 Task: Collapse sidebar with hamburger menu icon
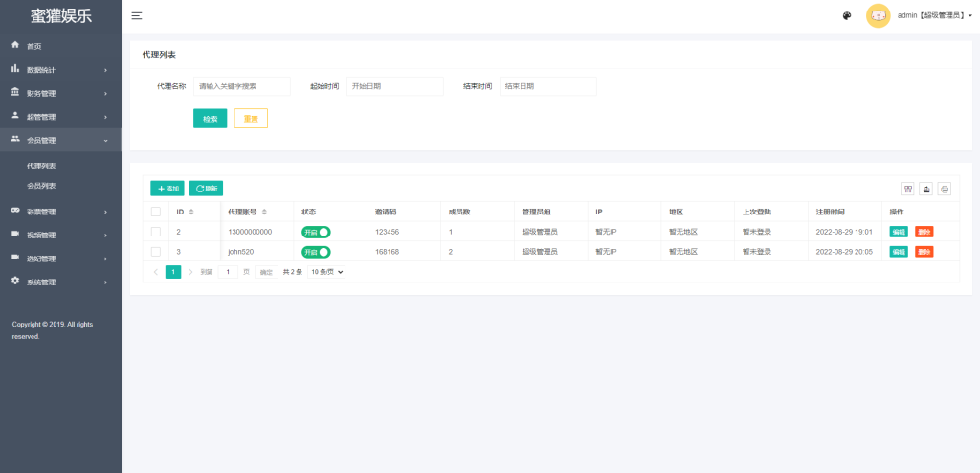pos(137,16)
